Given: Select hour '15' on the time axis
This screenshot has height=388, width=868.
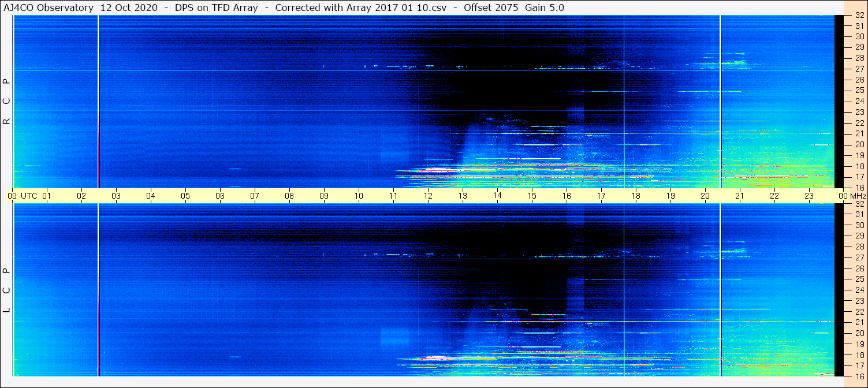Looking at the screenshot, I should point(532,196).
